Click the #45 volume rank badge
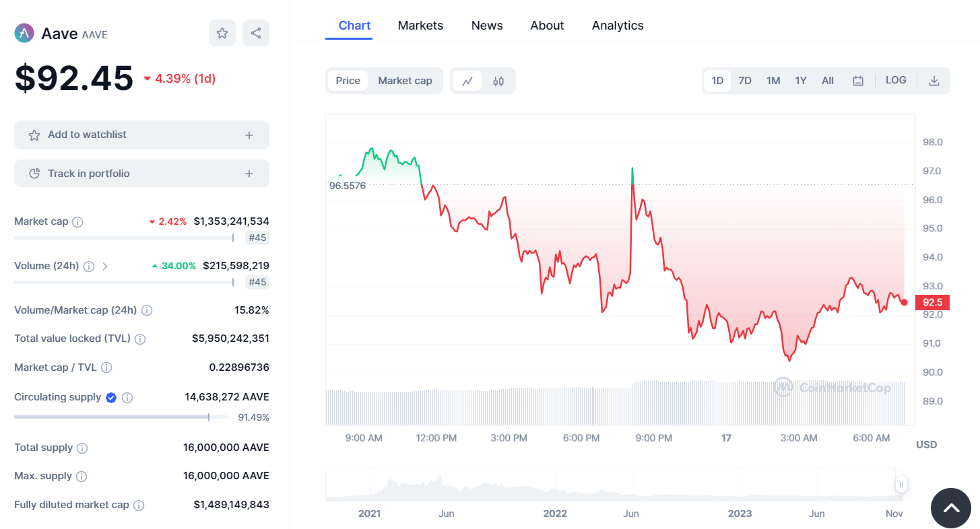Screen dimensions: 980x529 tap(257, 282)
